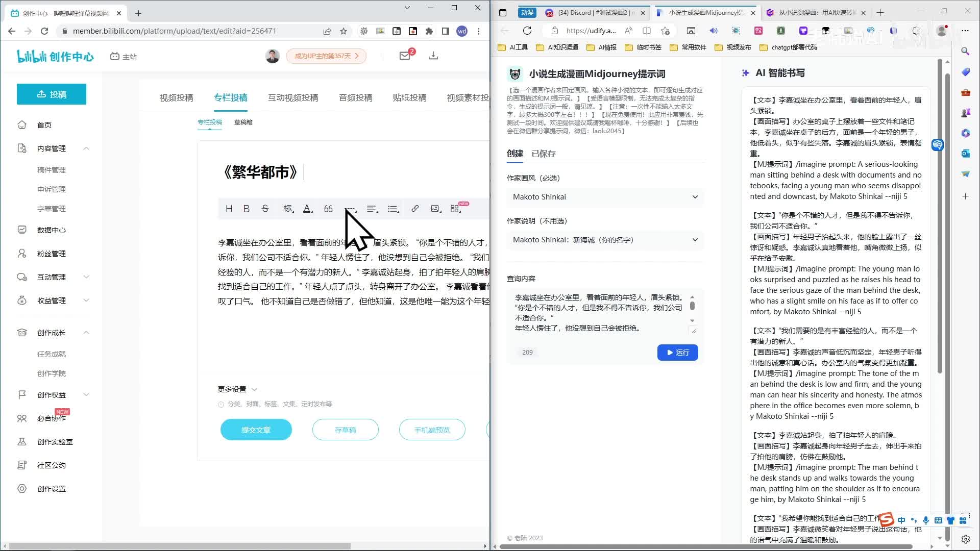This screenshot has height=551, width=980.
Task: Open the 已保存 tab
Action: coord(543,154)
